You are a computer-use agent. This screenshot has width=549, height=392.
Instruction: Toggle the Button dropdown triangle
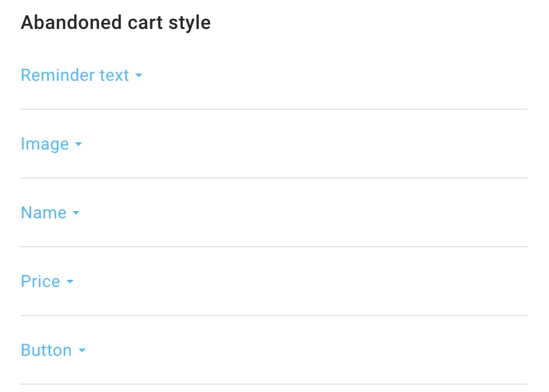(82, 350)
